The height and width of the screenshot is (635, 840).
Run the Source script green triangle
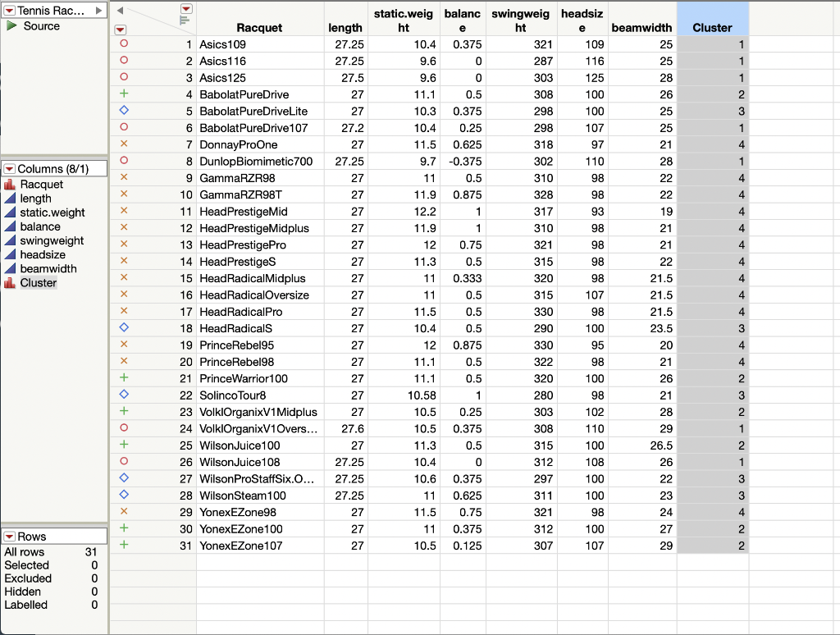tap(11, 25)
